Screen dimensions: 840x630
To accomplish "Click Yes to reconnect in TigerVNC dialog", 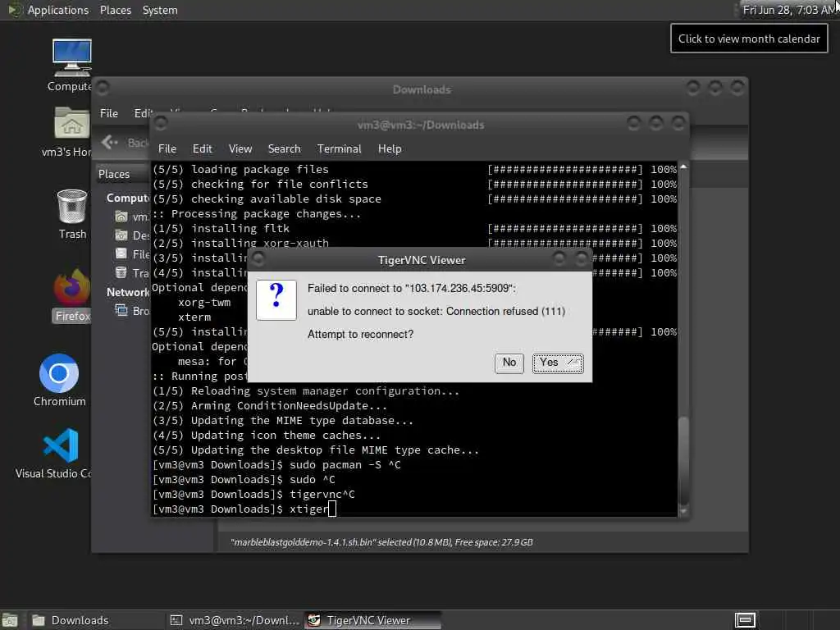I will (558, 363).
